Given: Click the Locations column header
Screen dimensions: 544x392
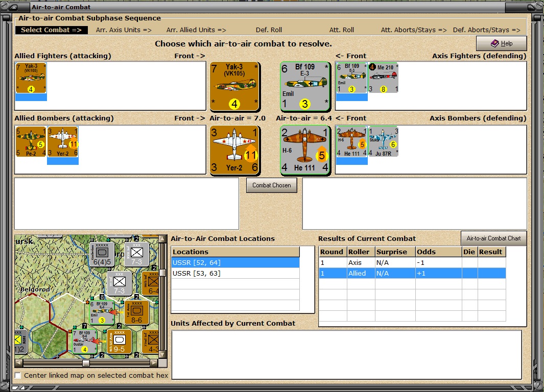Looking at the screenshot, I should (235, 252).
